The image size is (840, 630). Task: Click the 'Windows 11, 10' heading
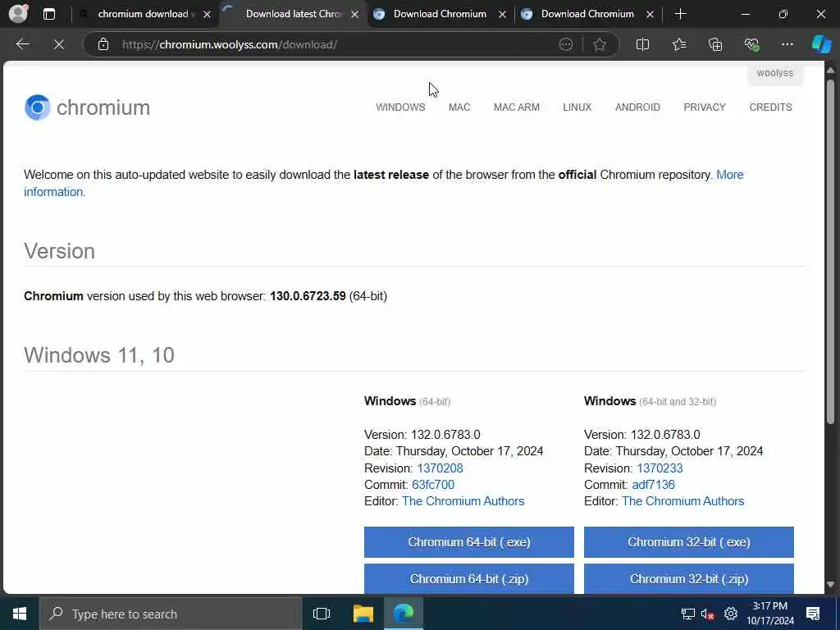click(99, 355)
